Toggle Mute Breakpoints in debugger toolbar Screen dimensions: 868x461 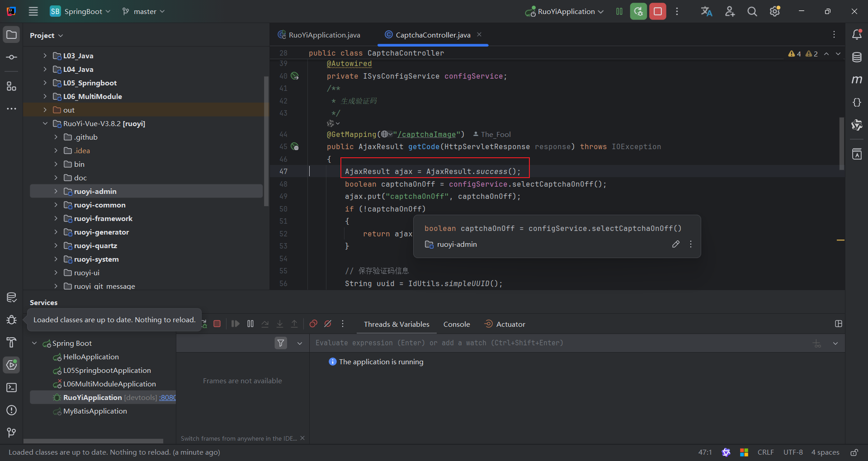tap(328, 324)
